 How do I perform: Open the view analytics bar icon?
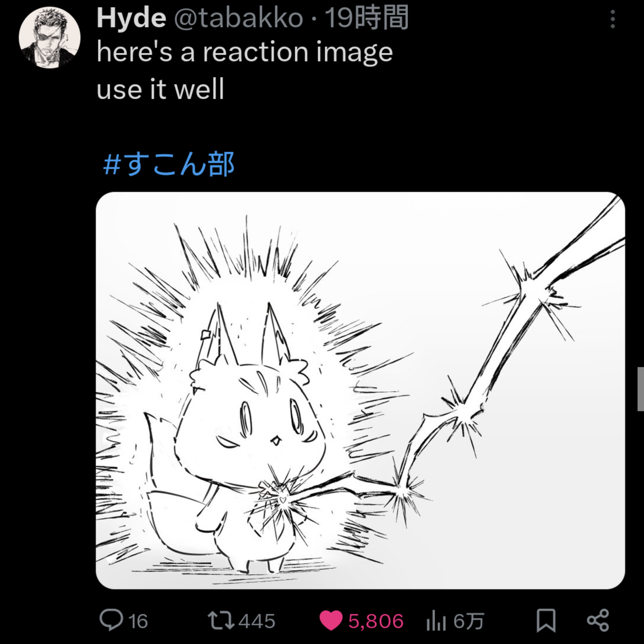coord(436,621)
